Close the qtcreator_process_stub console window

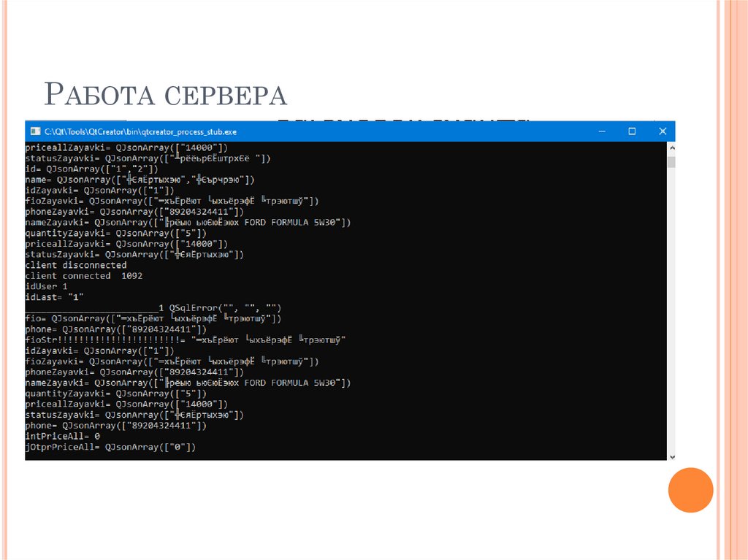tap(662, 131)
